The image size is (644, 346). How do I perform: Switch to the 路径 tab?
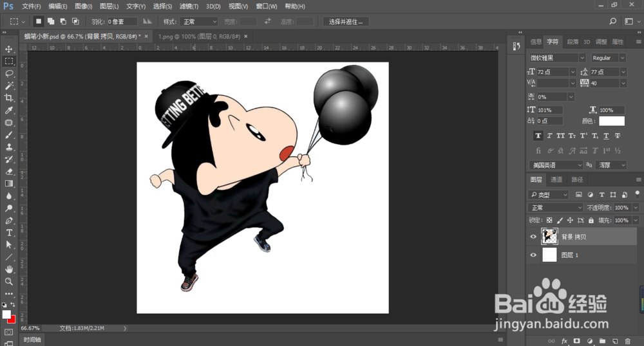[x=577, y=179]
